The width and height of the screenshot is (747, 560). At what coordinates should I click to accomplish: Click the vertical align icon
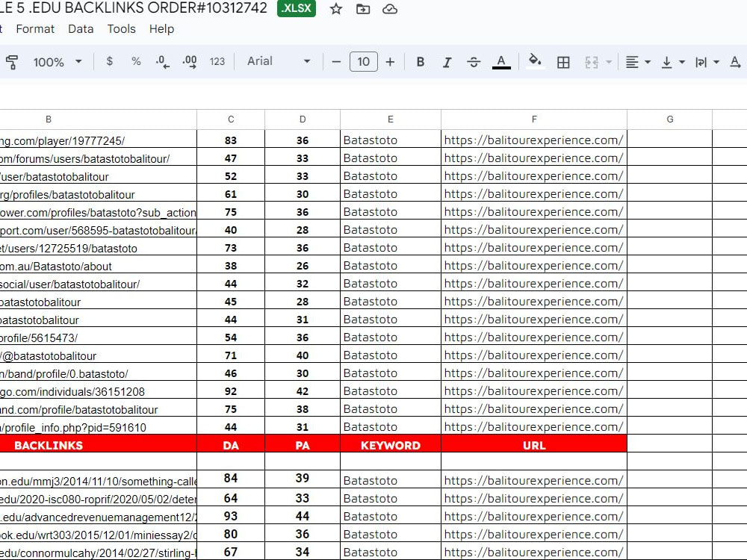point(667,62)
